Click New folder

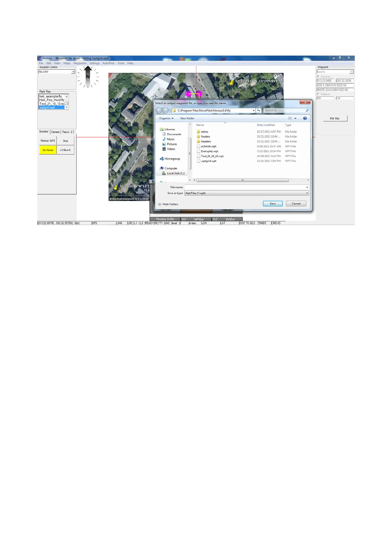coord(187,118)
